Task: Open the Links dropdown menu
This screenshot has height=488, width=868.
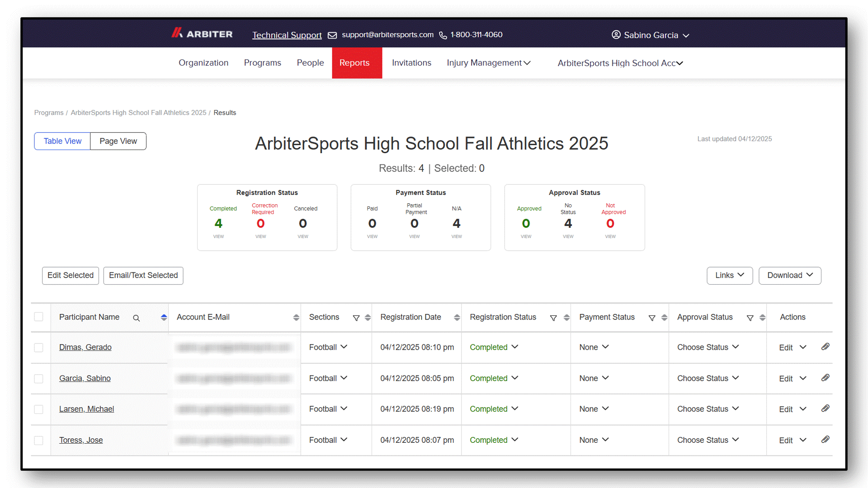Action: 730,276
